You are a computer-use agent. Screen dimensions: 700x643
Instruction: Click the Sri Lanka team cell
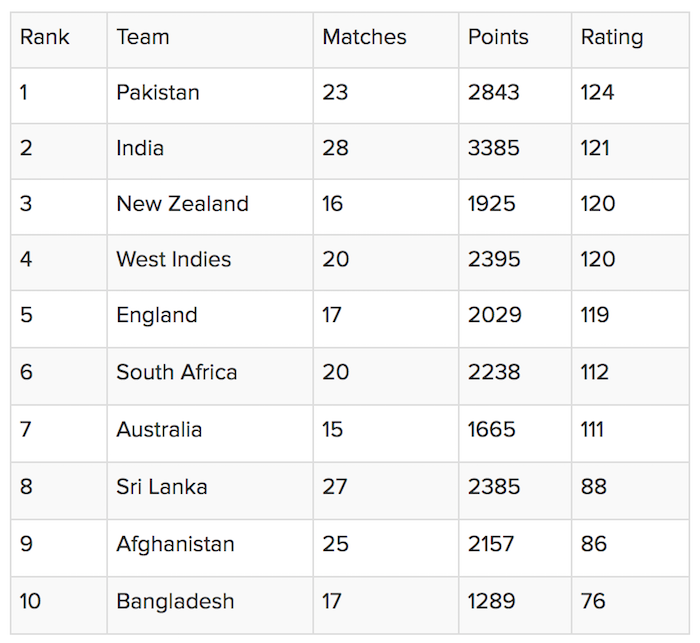162,487
